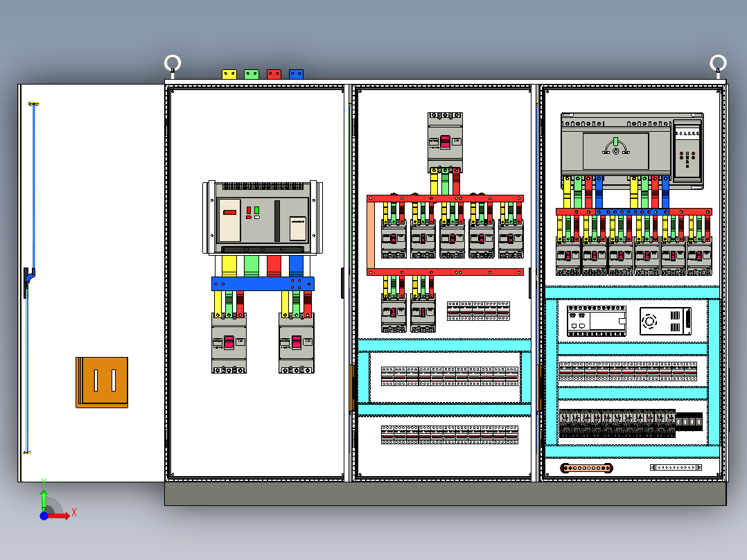Viewport: 747px width, 560px height.
Task: Select the automatic transfer switch in right compartment
Action: click(x=632, y=150)
